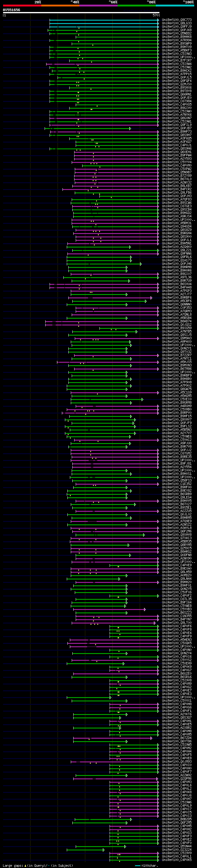
Task: Click the green ~80% identity legend segment
Action: point(137,6)
